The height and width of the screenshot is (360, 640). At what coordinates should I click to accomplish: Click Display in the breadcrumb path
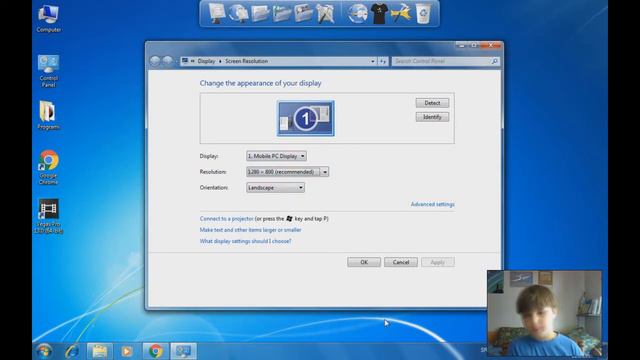pos(206,61)
